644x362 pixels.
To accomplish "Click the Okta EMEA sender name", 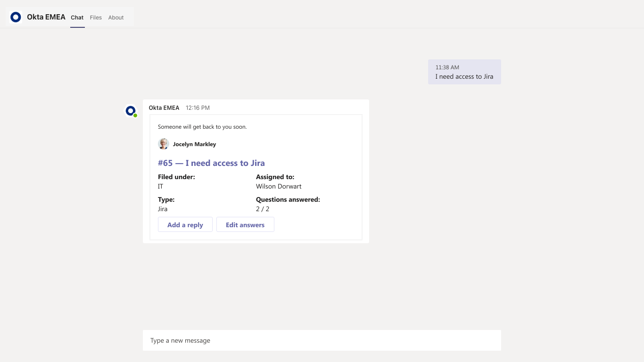I will click(x=164, y=108).
